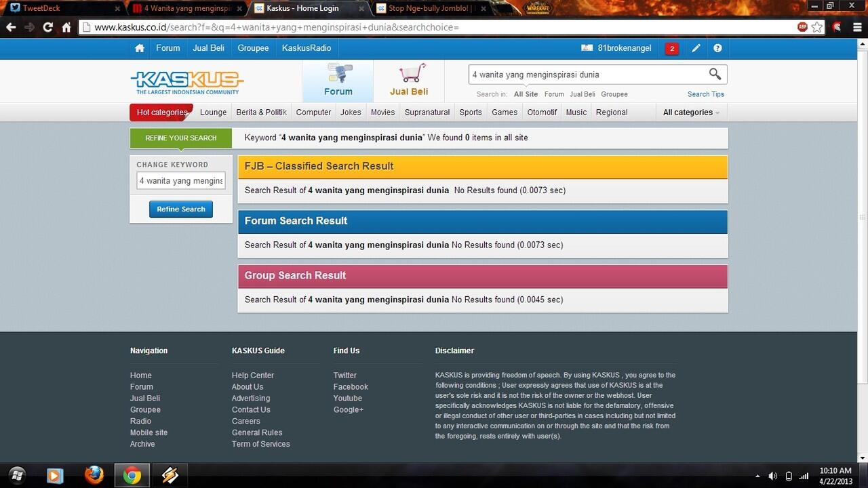Set search scope to All Site
Image resolution: width=868 pixels, height=488 pixels.
526,94
